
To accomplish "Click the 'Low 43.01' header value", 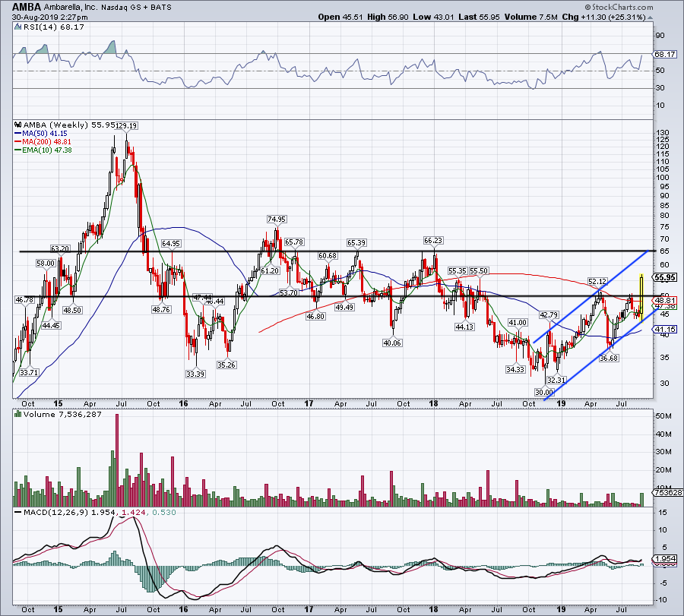I will [433, 17].
